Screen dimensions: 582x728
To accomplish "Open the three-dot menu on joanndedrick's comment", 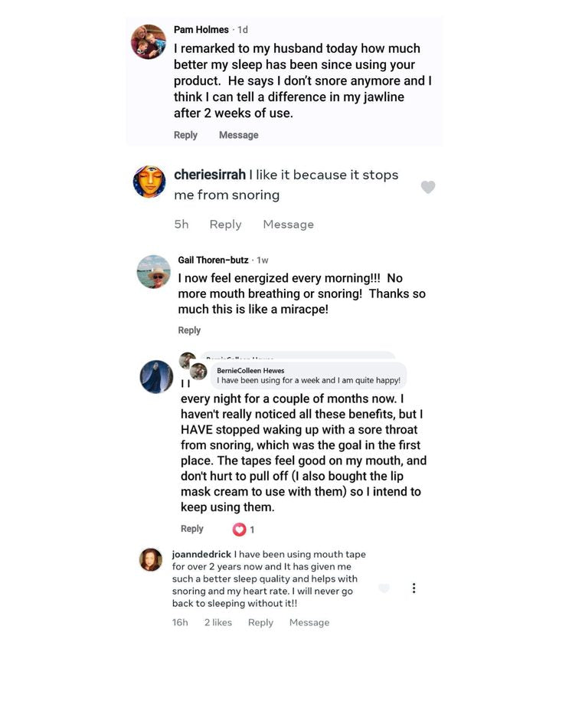I will pyautogui.click(x=414, y=589).
